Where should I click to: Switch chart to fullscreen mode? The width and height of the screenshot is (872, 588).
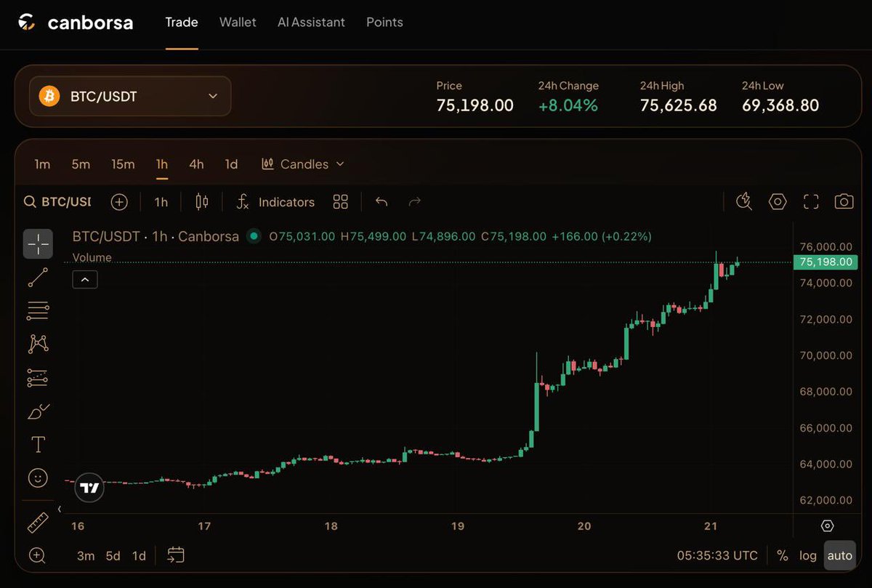click(811, 202)
